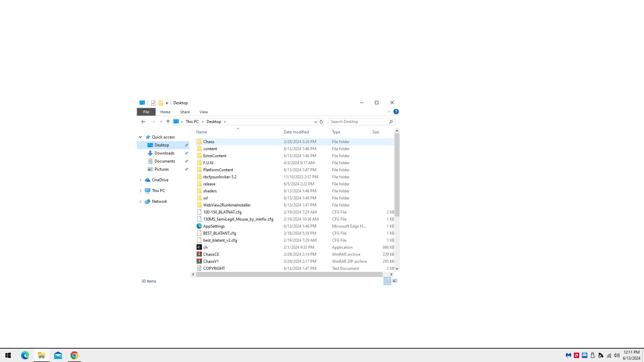The image size is (644, 362).
Task: Open address bar history dropdown
Action: click(315, 122)
